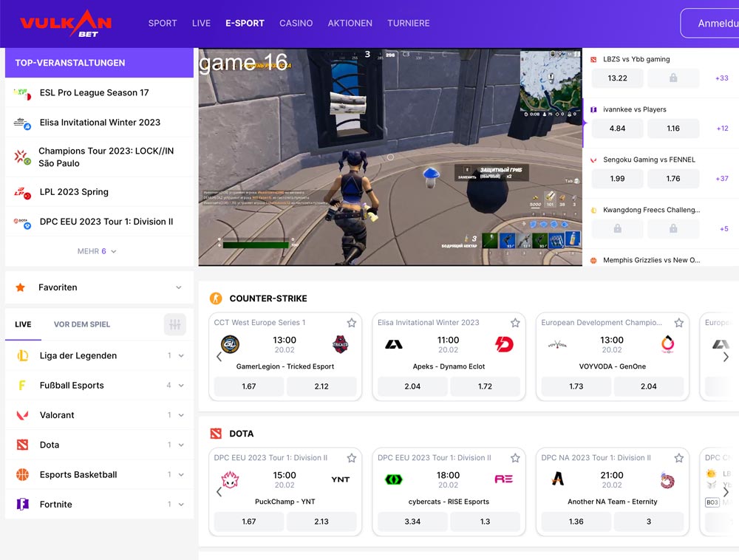Click the Valorant sidebar icon
The width and height of the screenshot is (739, 560).
pos(23,415)
